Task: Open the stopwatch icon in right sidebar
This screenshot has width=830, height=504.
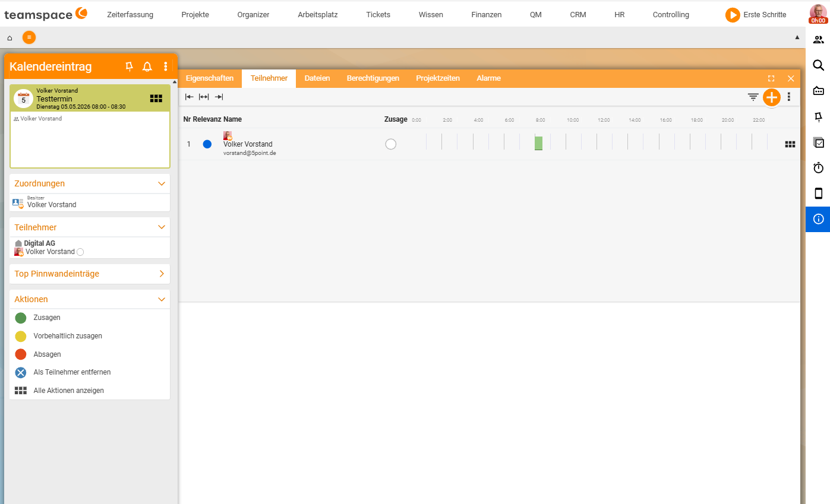Action: point(818,168)
